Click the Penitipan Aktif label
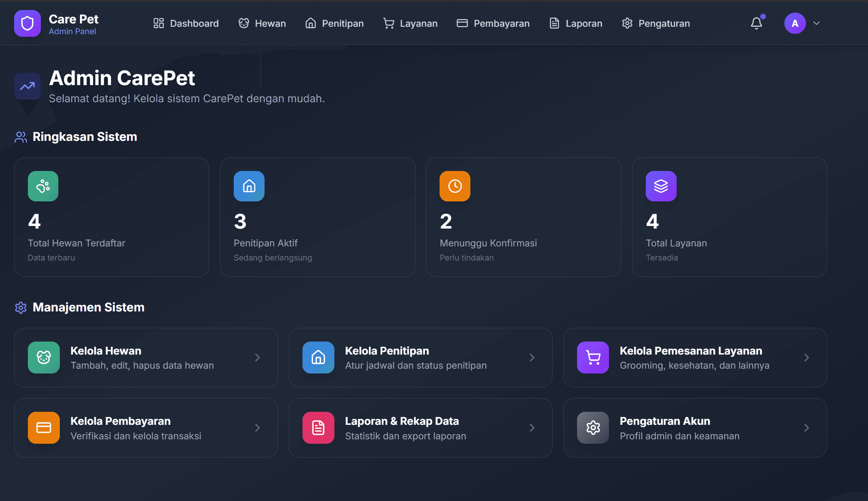 click(x=266, y=243)
